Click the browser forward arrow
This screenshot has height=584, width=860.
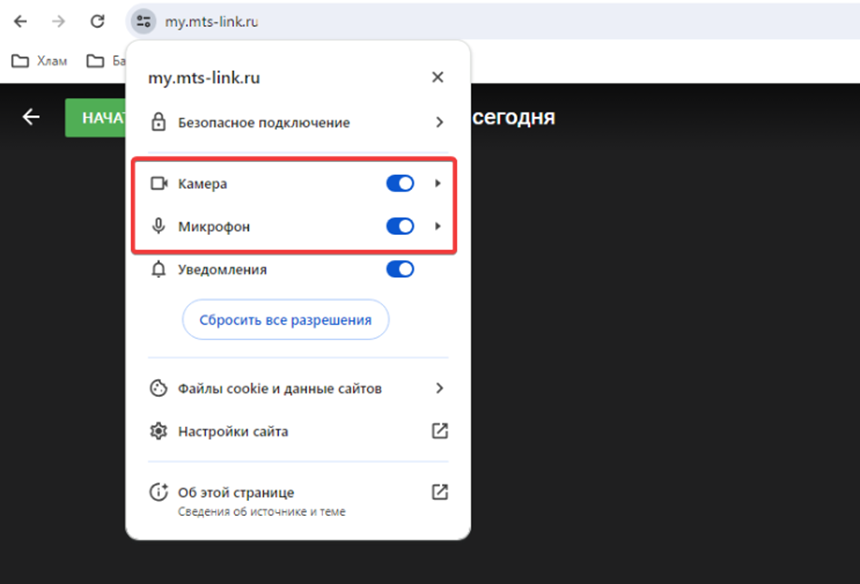click(x=58, y=21)
